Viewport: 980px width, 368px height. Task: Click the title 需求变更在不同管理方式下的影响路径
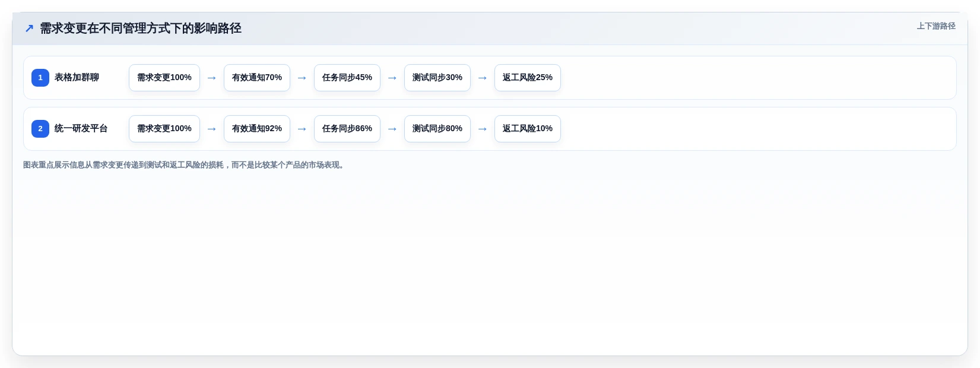(141, 28)
